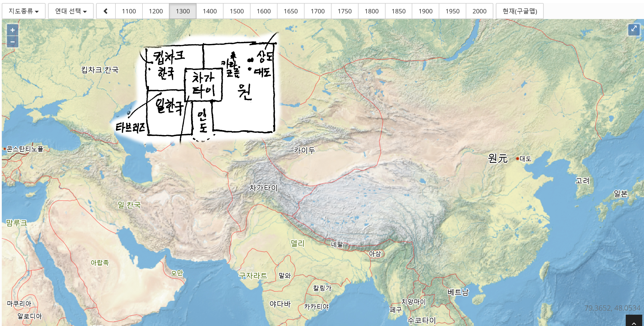Click the 대도 city marker dot

pyautogui.click(x=517, y=158)
